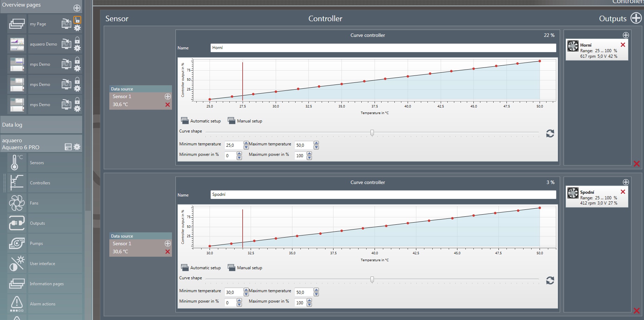The width and height of the screenshot is (644, 320).
Task: Add a new overview page
Action: [x=77, y=8]
